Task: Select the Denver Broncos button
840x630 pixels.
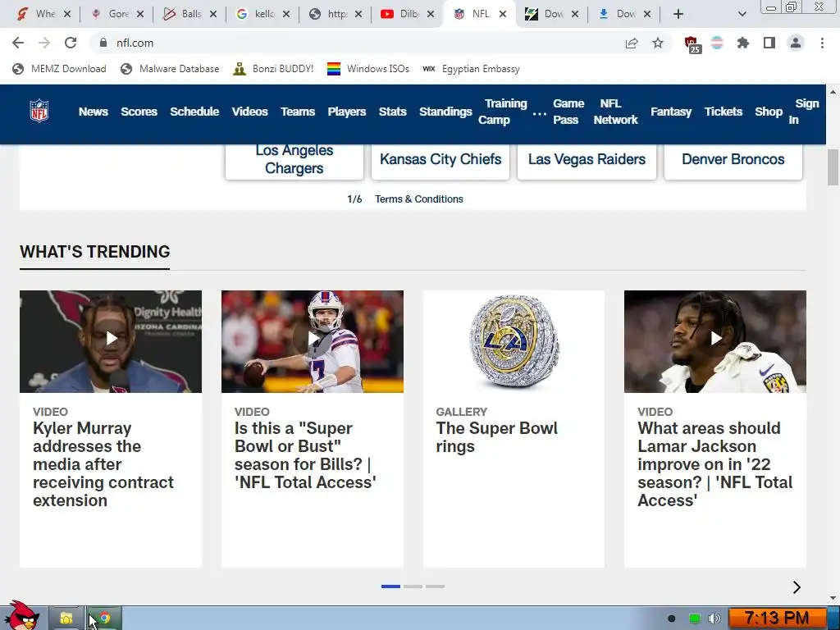Action: pyautogui.click(x=733, y=160)
